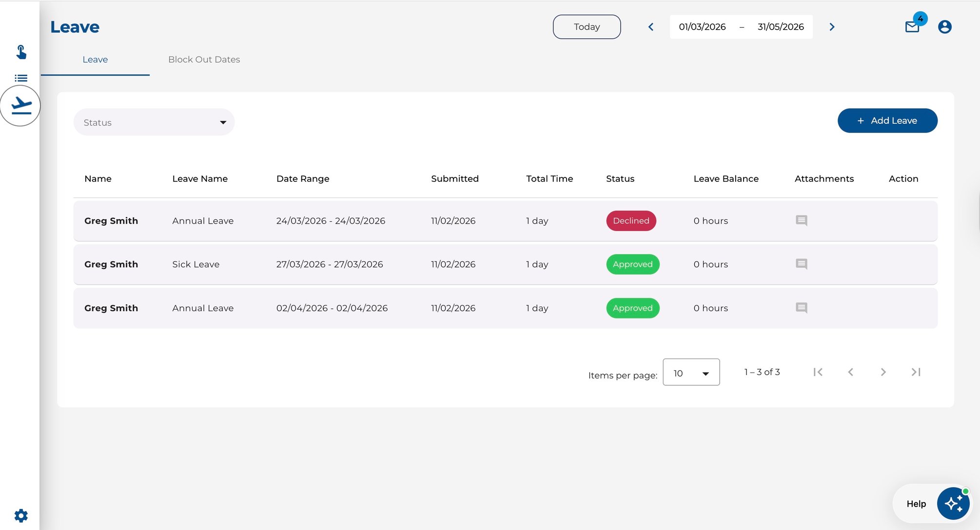Go to previous date range
Image resolution: width=980 pixels, height=530 pixels.
[x=650, y=27]
